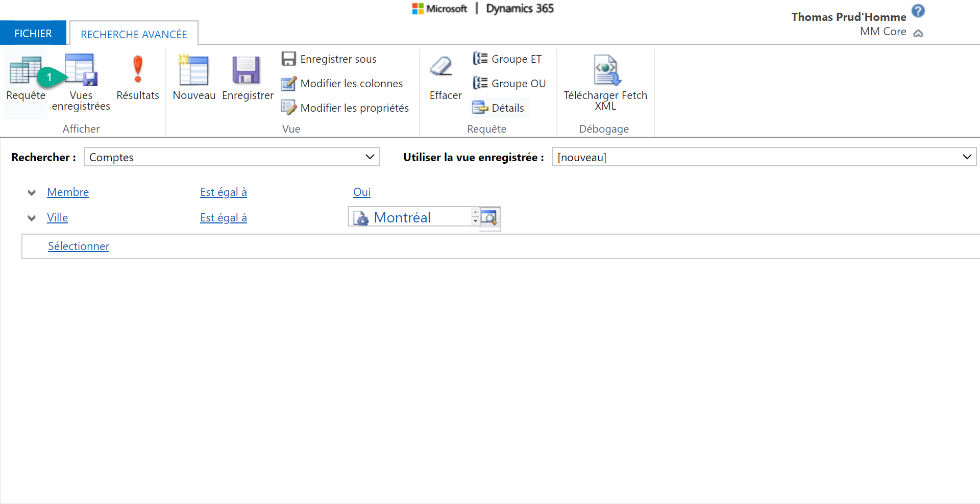The image size is (980, 504).
Task: Expand the chevron beside Ville row
Action: pos(32,218)
